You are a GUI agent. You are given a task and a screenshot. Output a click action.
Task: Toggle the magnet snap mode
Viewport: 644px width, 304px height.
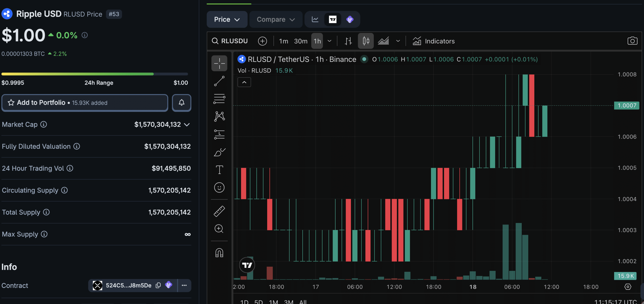(x=219, y=253)
